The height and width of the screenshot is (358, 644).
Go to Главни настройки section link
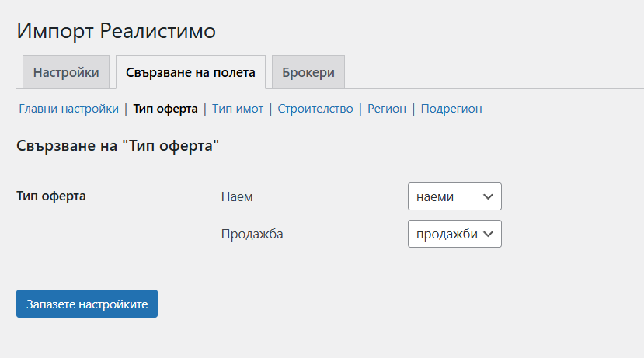pos(68,109)
